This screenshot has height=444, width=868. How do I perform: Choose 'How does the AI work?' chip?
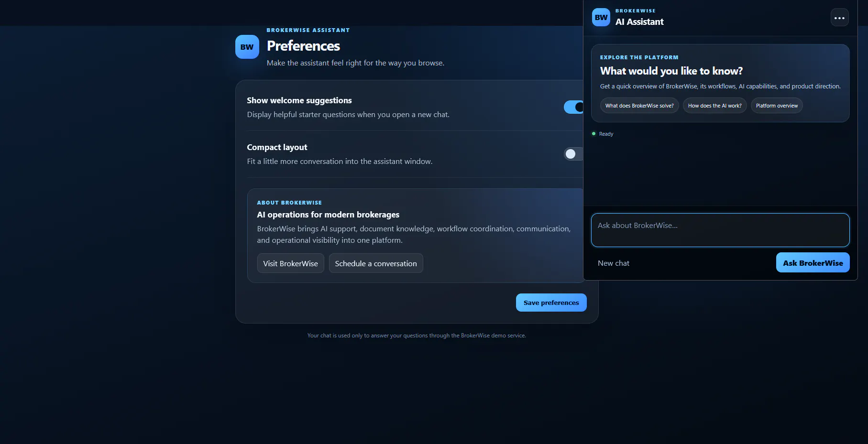click(714, 106)
